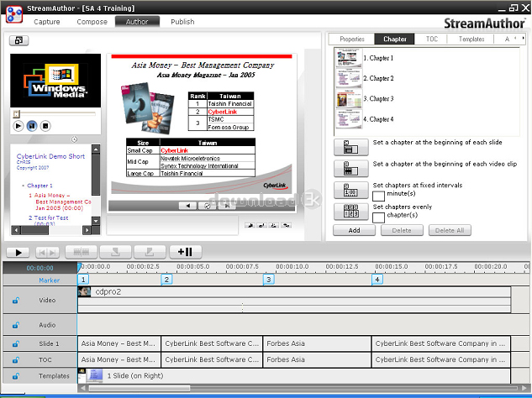The image size is (532, 398).
Task: Go to next slide in slide viewer
Action: (227, 206)
